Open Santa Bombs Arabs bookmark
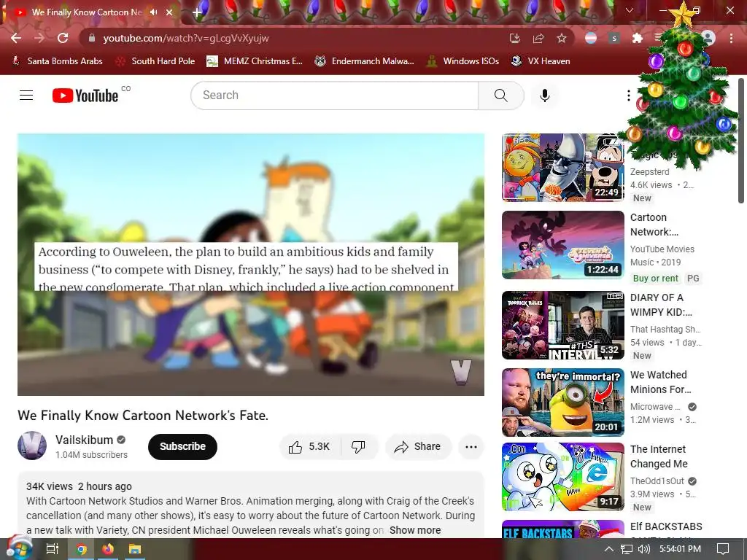The height and width of the screenshot is (560, 747). point(57,61)
